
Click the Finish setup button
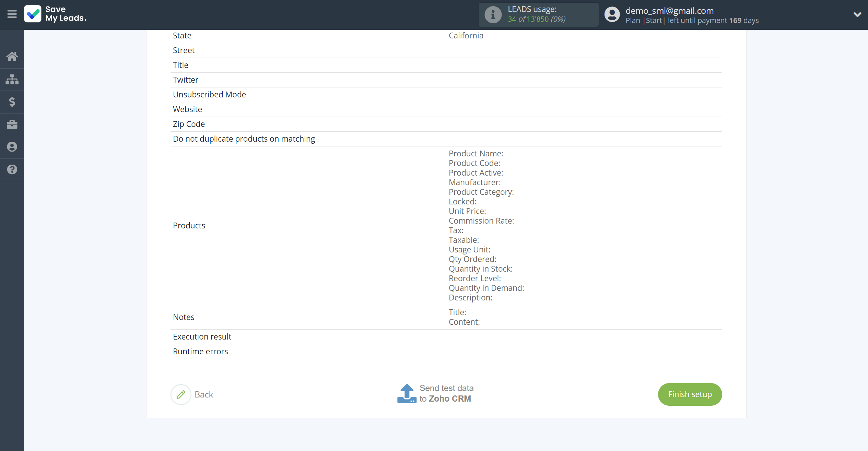click(x=690, y=394)
